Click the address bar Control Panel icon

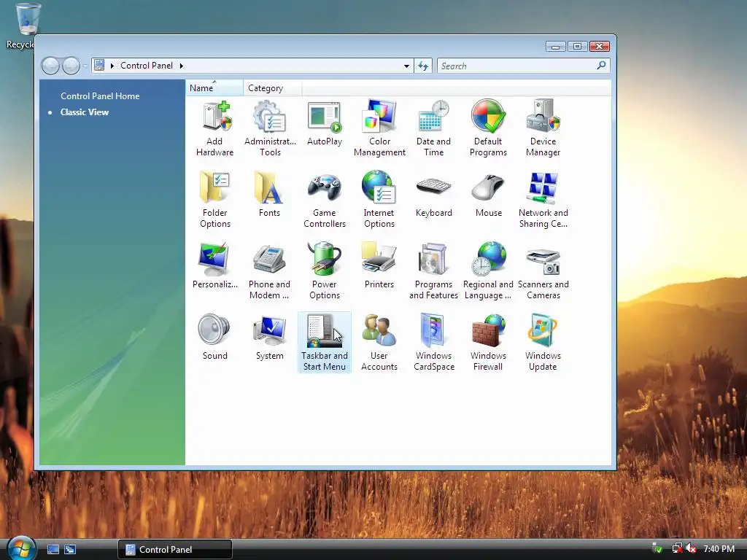coord(99,65)
